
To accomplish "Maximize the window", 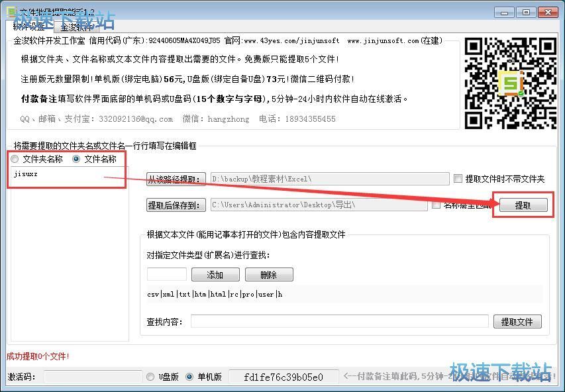I will (526, 12).
